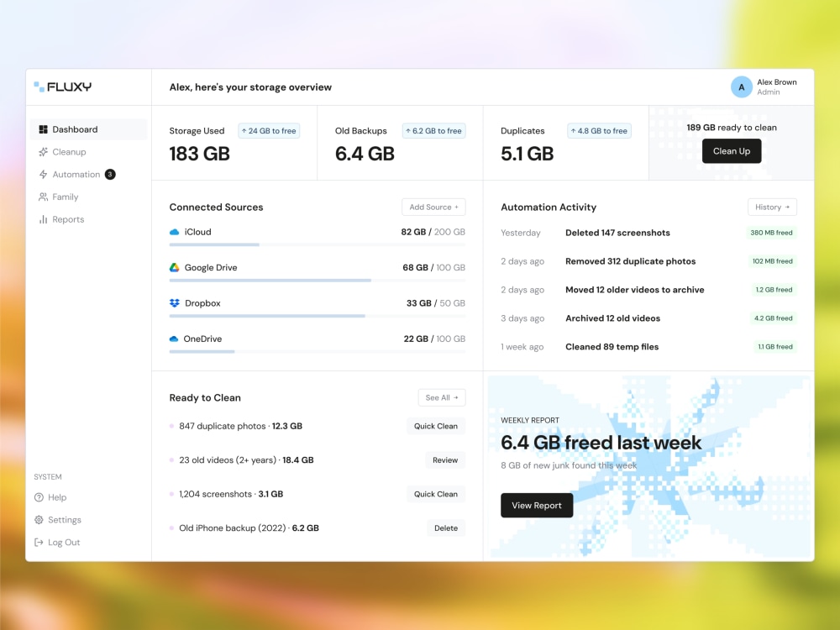Viewport: 840px width, 630px height.
Task: Click the Dropbox icon
Action: (174, 303)
